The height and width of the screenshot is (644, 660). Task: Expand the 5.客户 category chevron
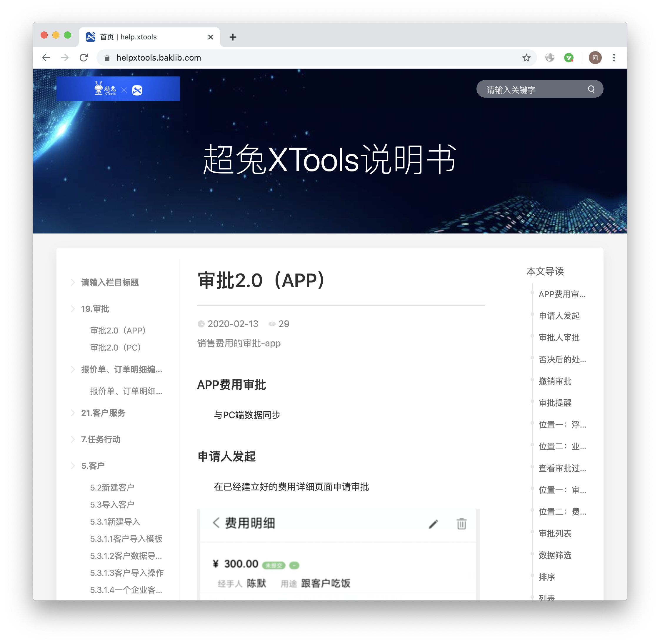click(x=73, y=466)
